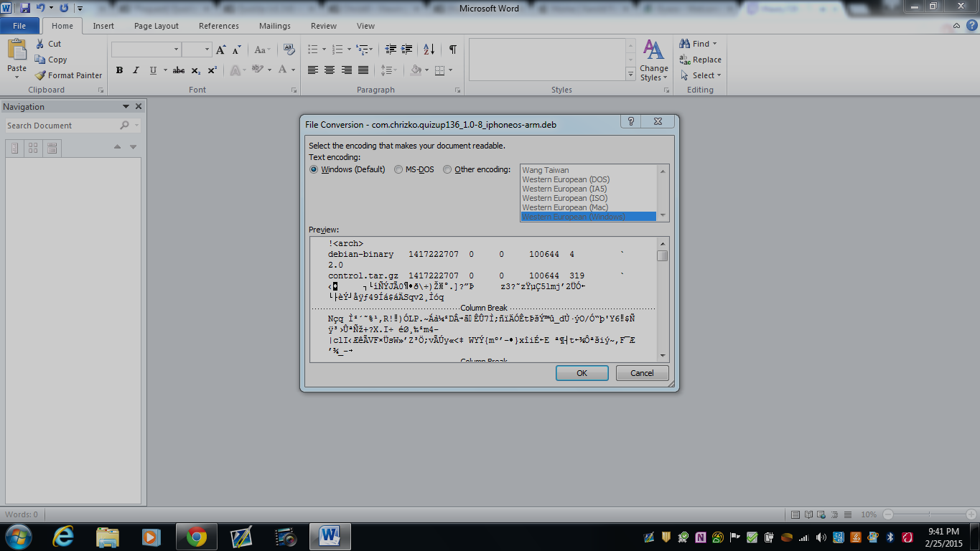The width and height of the screenshot is (980, 551).
Task: Open the Font dialog launcher
Action: [294, 90]
